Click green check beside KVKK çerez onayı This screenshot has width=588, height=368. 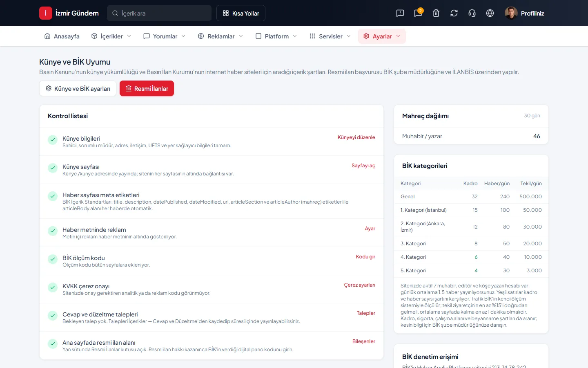[53, 287]
